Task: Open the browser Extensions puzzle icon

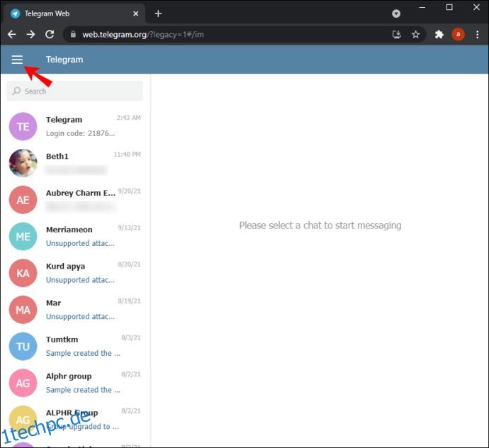Action: [x=439, y=34]
